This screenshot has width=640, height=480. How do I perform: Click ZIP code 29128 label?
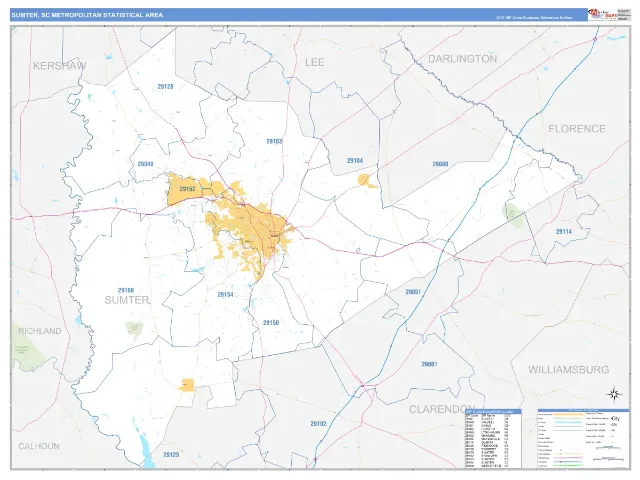(165, 87)
